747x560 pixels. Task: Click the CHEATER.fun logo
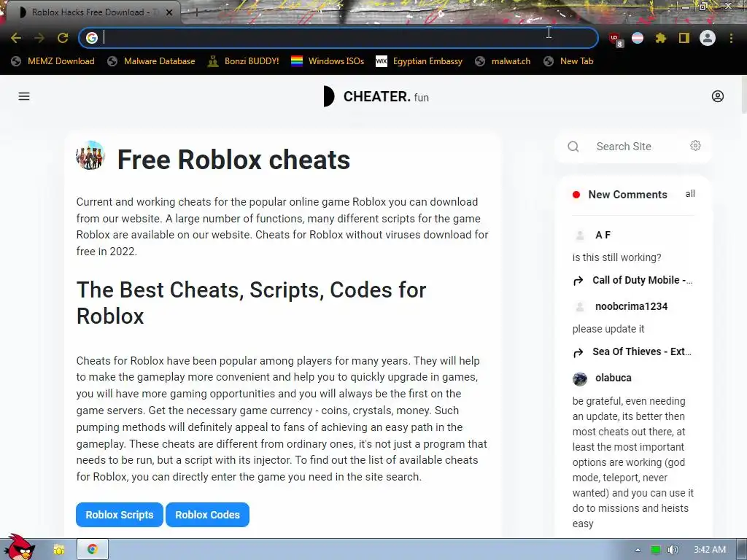pyautogui.click(x=376, y=97)
